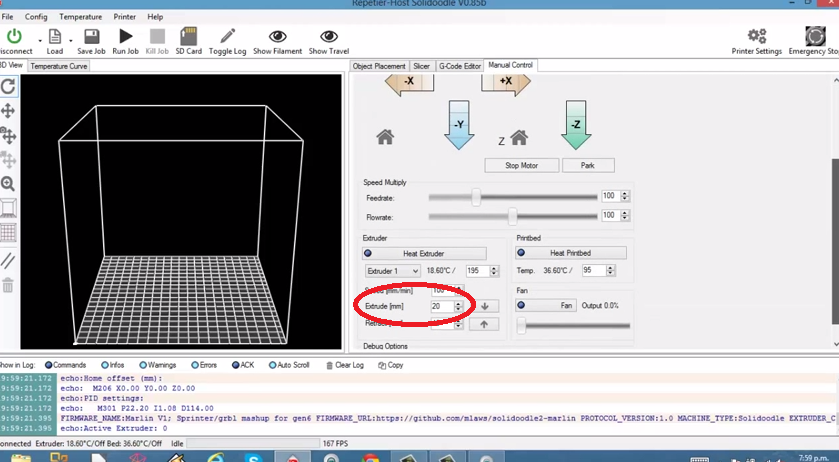Open the Printer menu
839x462 pixels.
(x=124, y=17)
